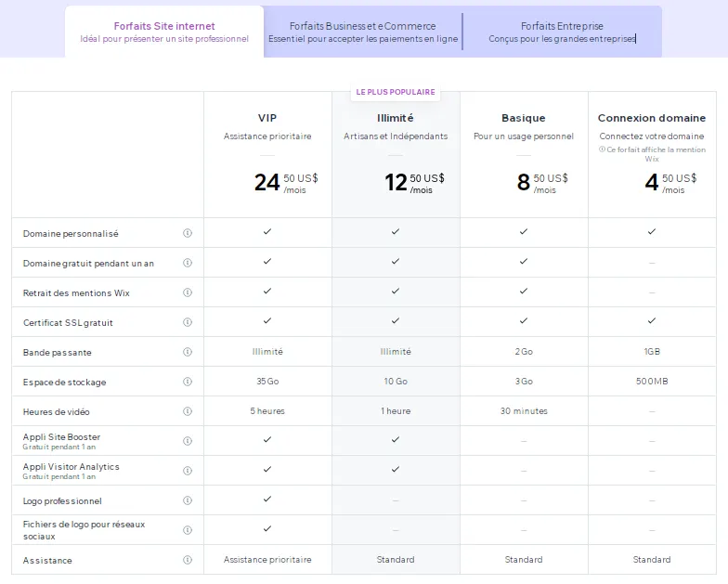The height and width of the screenshot is (584, 728).
Task: Click the Basique plan heading
Action: [524, 118]
